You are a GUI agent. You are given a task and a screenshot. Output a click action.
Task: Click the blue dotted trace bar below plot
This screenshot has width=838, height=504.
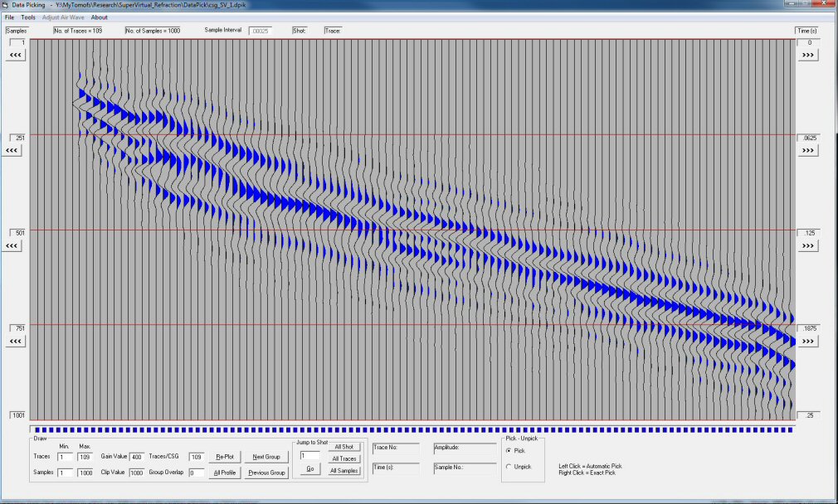[412, 429]
